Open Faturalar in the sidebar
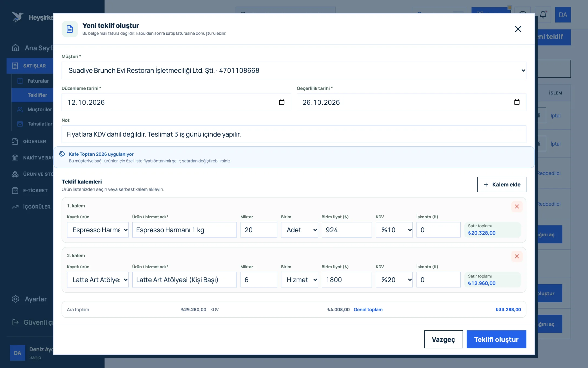Screen dimensions: 588x368 click(x=32, y=81)
